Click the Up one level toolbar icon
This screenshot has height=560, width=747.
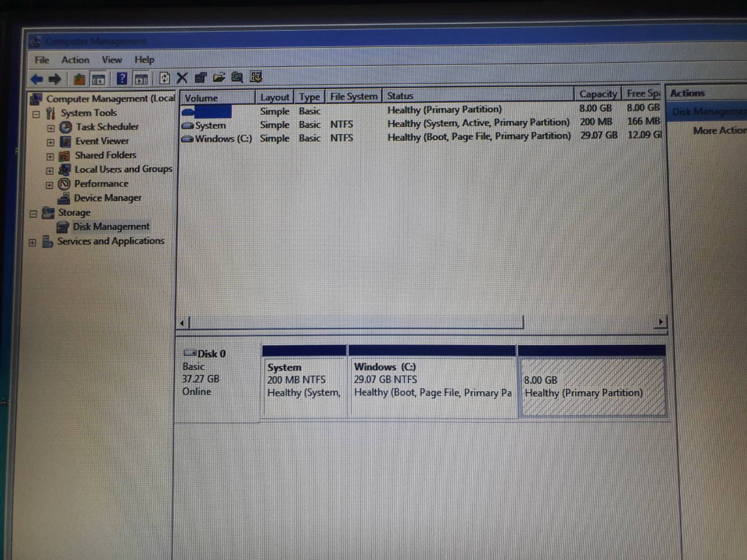(79, 79)
